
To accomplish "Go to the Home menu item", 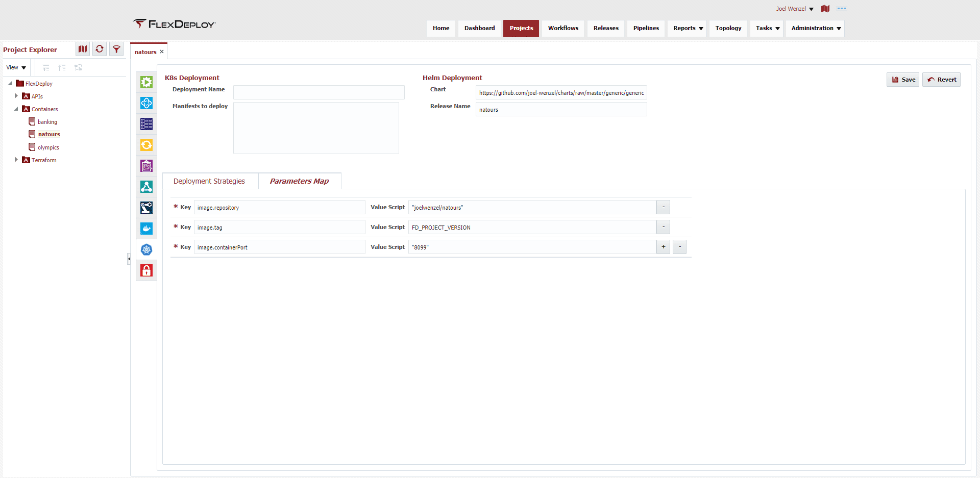I will 441,28.
